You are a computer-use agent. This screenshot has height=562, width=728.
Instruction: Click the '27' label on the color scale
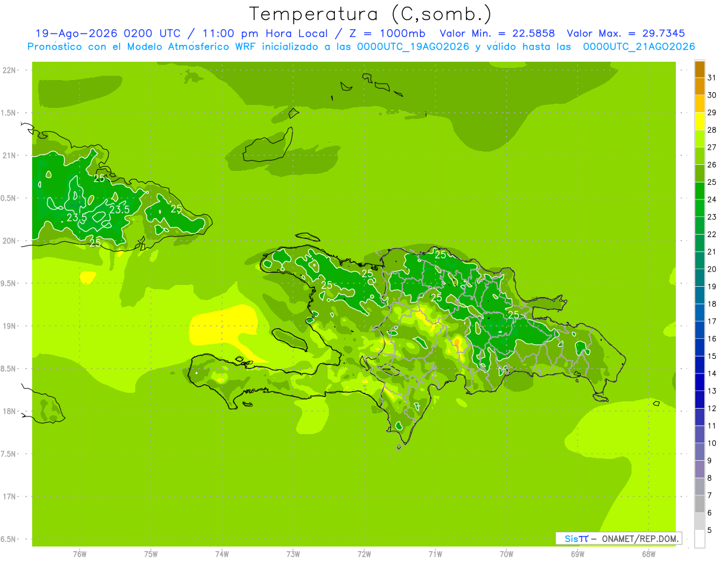(x=712, y=147)
